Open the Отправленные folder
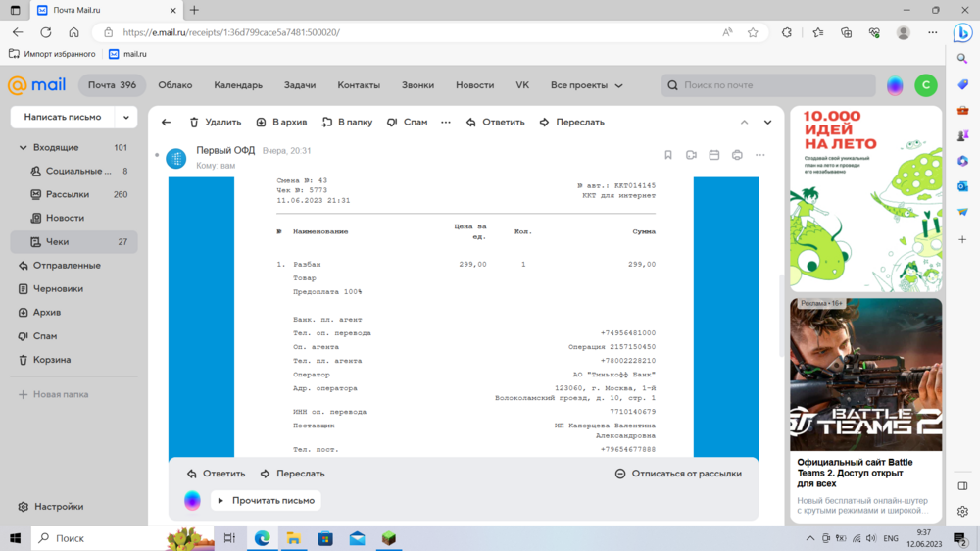980x551 pixels. (x=73, y=265)
